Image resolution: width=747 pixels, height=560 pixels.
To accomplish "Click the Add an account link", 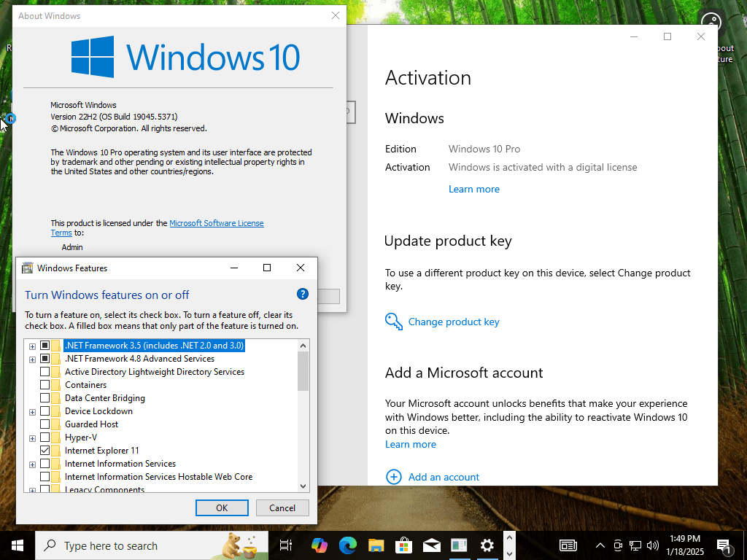I will (444, 477).
